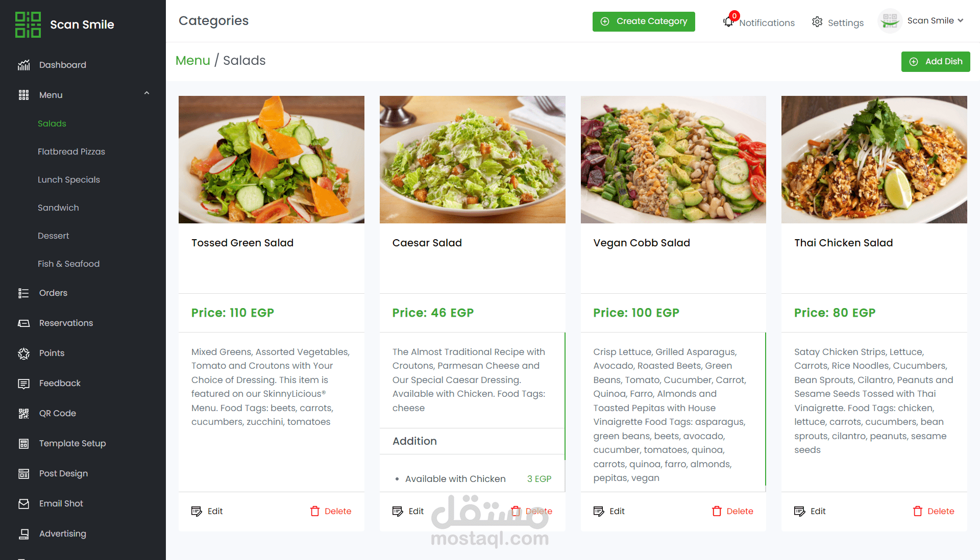Open the Fish & Seafood category
The height and width of the screenshot is (560, 980).
click(68, 264)
